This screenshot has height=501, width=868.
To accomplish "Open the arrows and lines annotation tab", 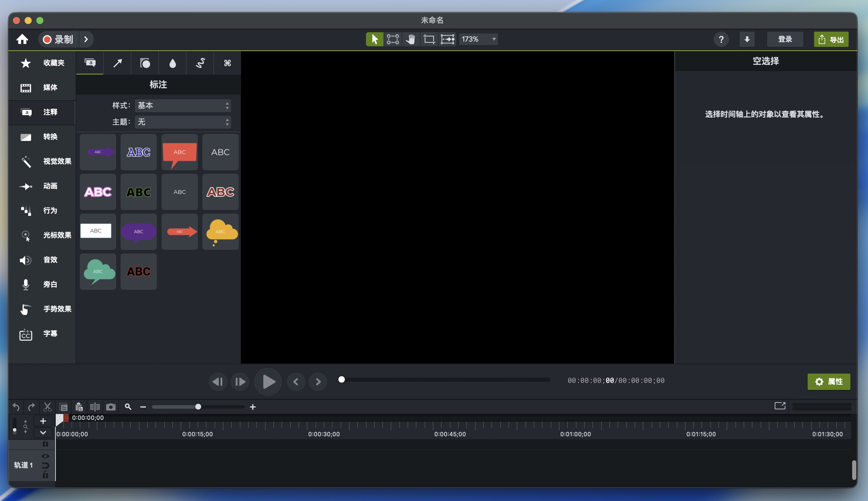I will (117, 63).
